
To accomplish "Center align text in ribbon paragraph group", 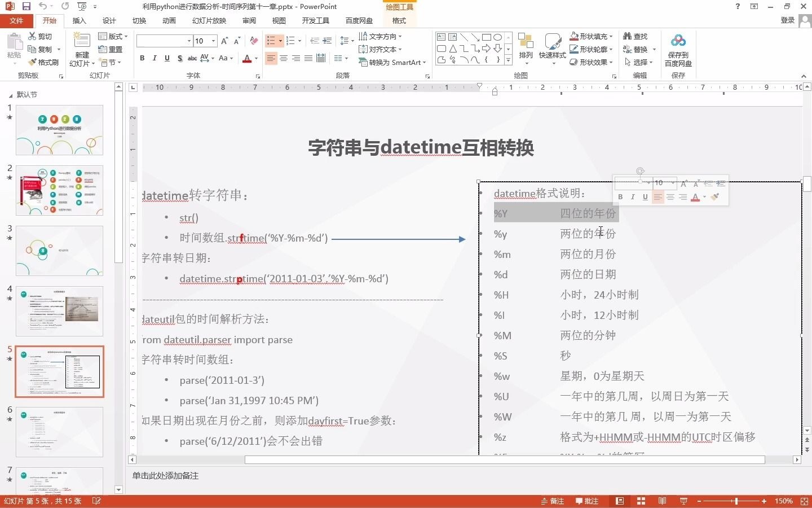I will pos(284,58).
